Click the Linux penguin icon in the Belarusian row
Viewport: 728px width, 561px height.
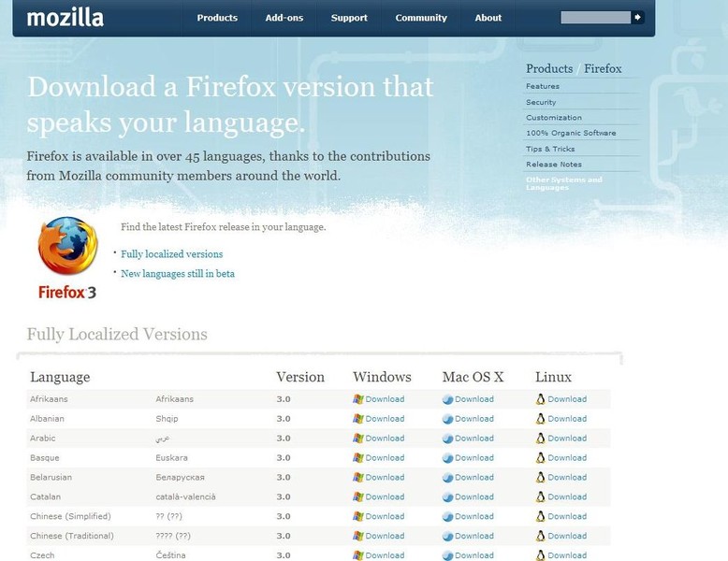point(541,477)
